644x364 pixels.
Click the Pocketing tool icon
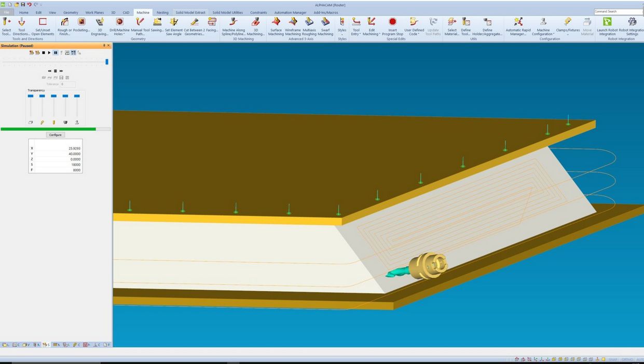[x=81, y=22]
